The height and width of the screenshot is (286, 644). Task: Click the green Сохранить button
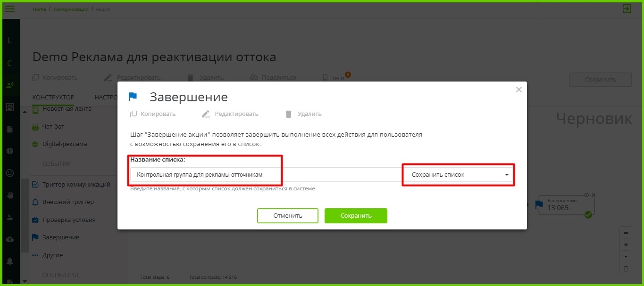[x=356, y=216]
